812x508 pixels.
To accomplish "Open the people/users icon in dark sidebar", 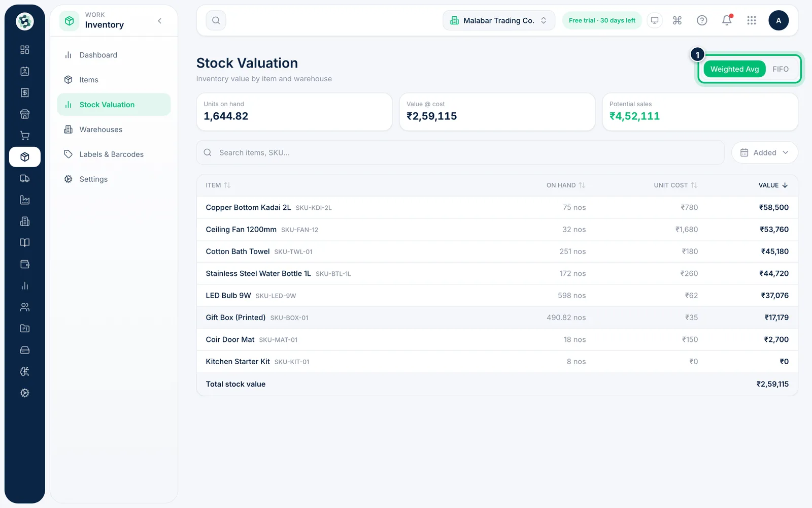I will 24,307.
